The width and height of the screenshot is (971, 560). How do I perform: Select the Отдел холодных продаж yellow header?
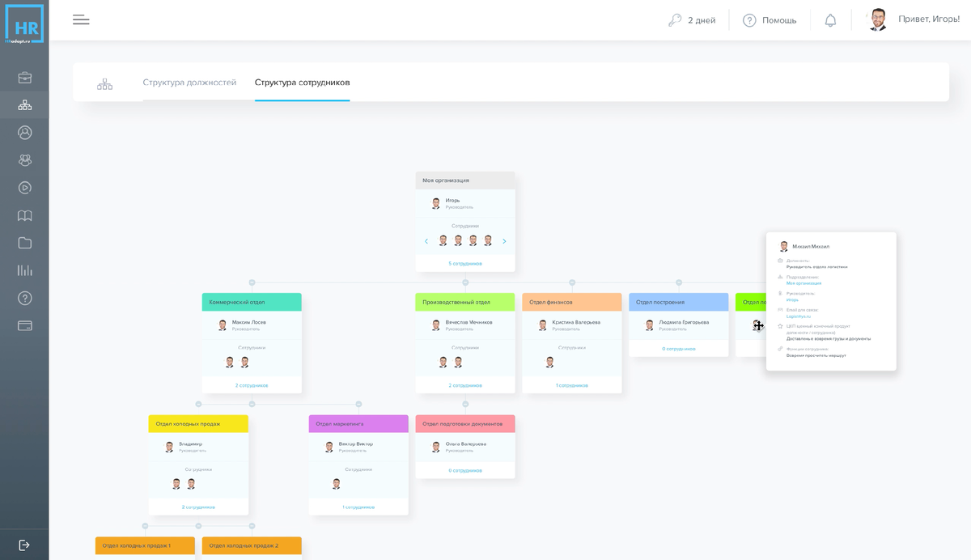tap(198, 423)
